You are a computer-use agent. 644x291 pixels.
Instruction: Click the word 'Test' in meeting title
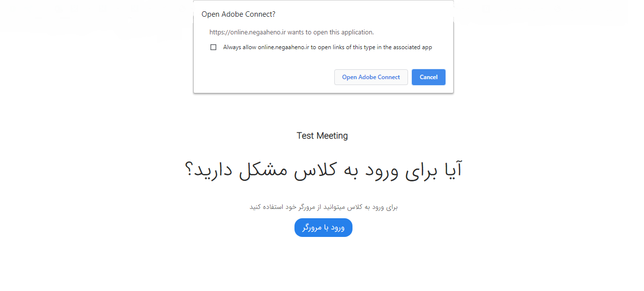[x=305, y=136]
